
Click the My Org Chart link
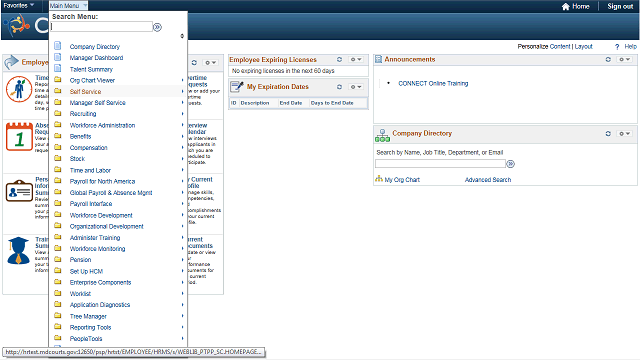click(x=402, y=180)
